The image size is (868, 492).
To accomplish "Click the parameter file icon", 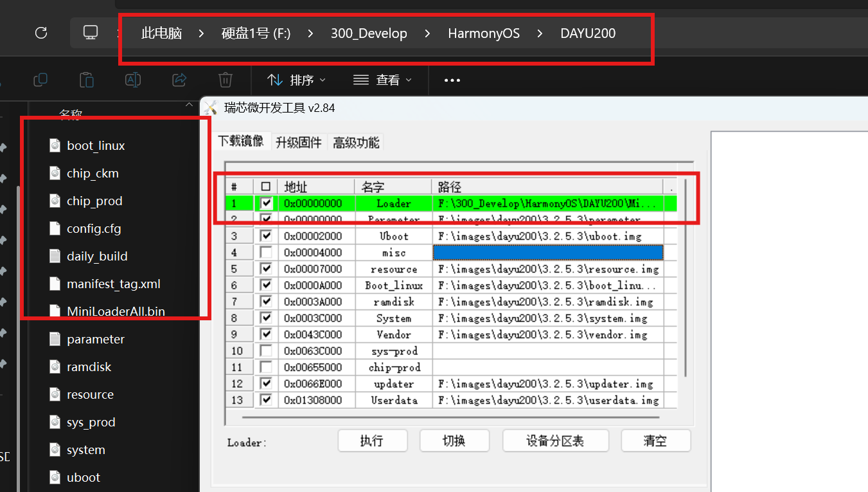I will (55, 339).
